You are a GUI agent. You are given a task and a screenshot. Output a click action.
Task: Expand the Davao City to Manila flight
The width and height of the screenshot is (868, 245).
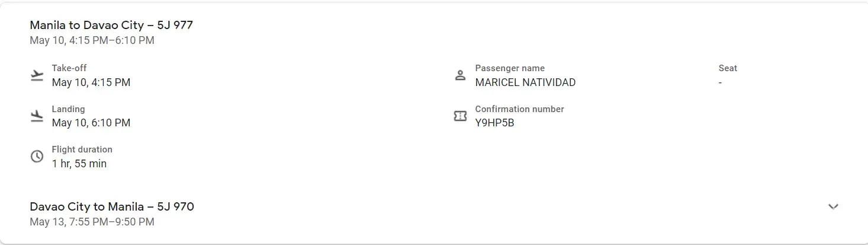833,206
